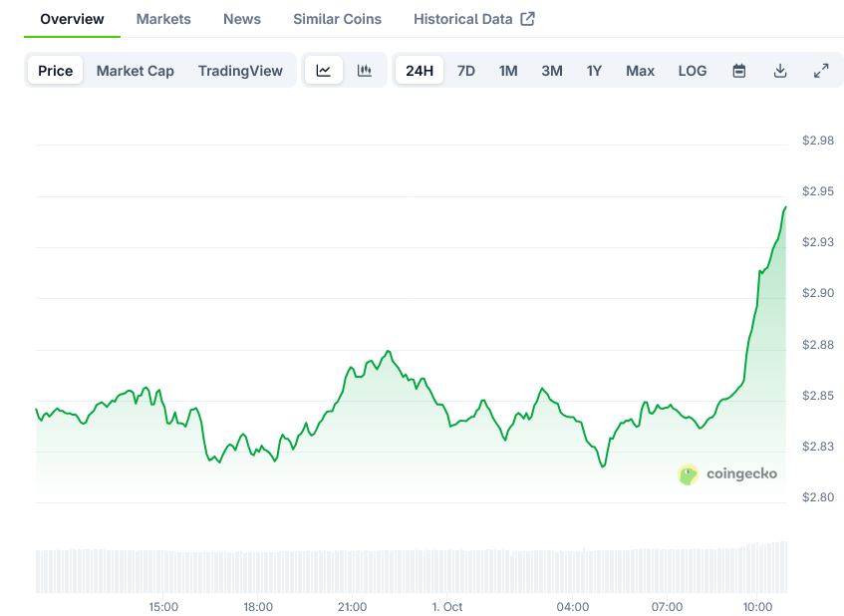The width and height of the screenshot is (844, 616).
Task: Switch to candlestick chart icon
Action: click(365, 71)
